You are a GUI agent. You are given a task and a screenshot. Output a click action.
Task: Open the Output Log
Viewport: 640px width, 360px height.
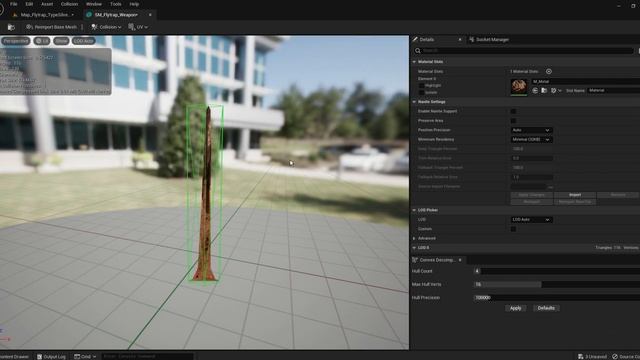[x=51, y=357]
